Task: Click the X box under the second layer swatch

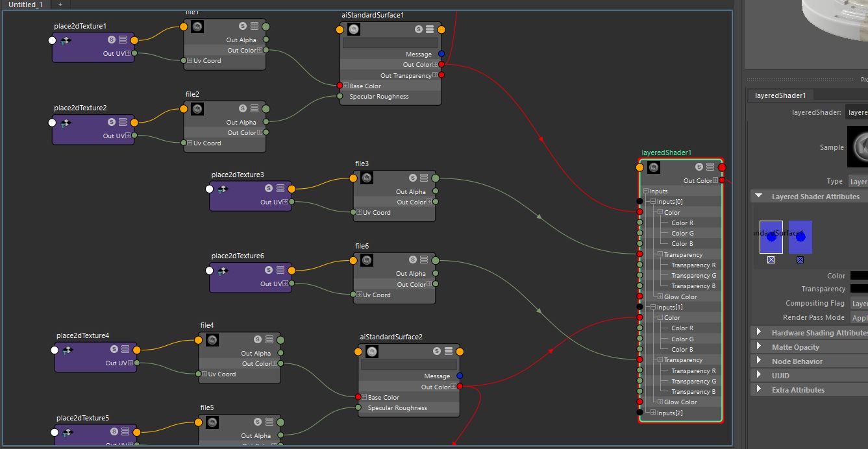Action: pos(800,260)
